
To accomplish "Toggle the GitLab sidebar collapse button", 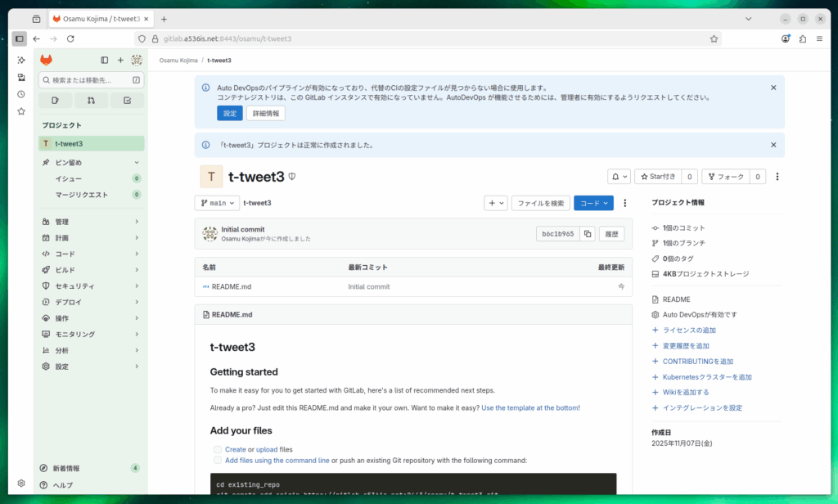I will pyautogui.click(x=104, y=60).
